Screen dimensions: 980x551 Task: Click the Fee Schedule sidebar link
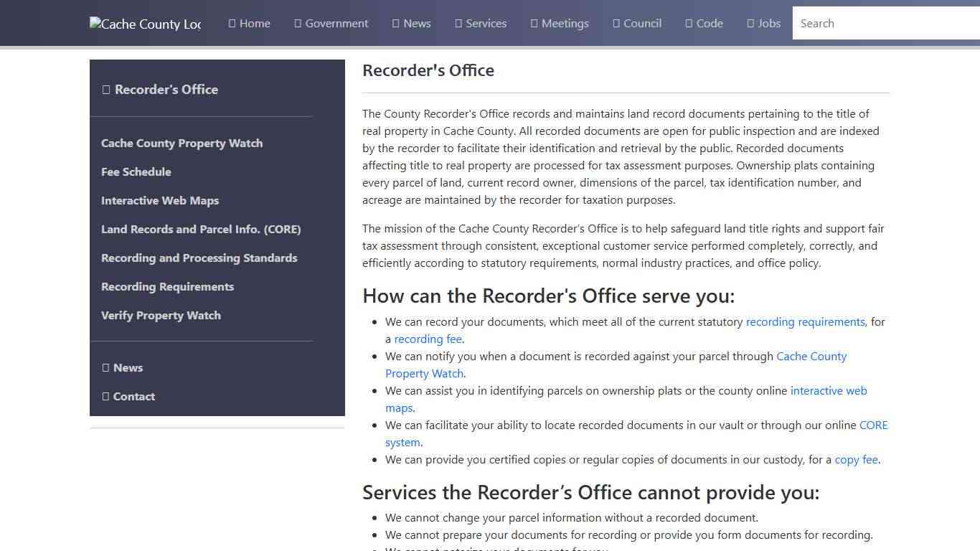136,171
